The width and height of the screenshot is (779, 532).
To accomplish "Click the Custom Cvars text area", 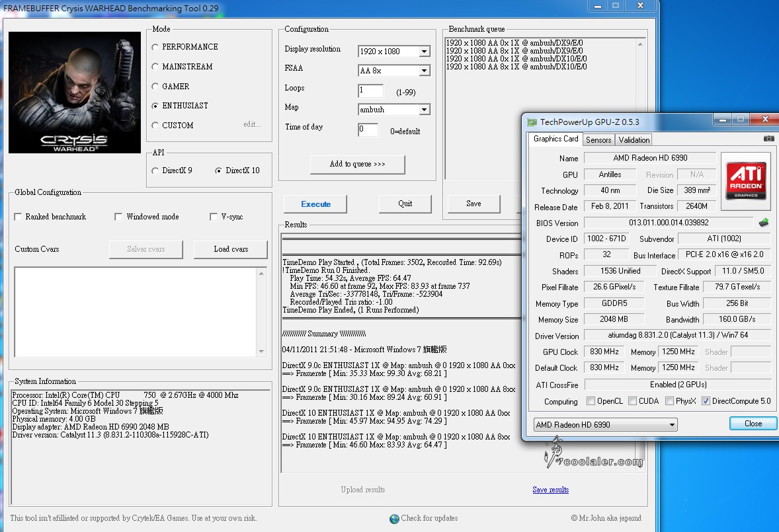I will (x=136, y=312).
